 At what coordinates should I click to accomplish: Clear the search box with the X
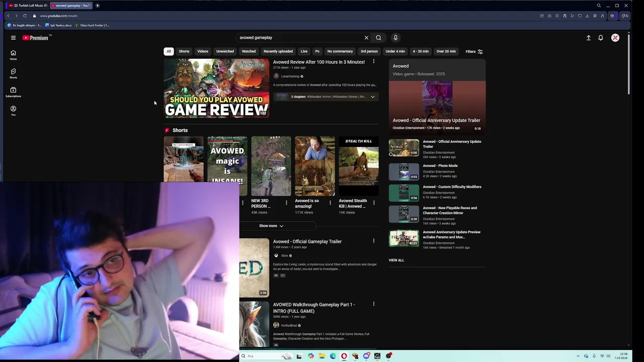click(x=366, y=38)
